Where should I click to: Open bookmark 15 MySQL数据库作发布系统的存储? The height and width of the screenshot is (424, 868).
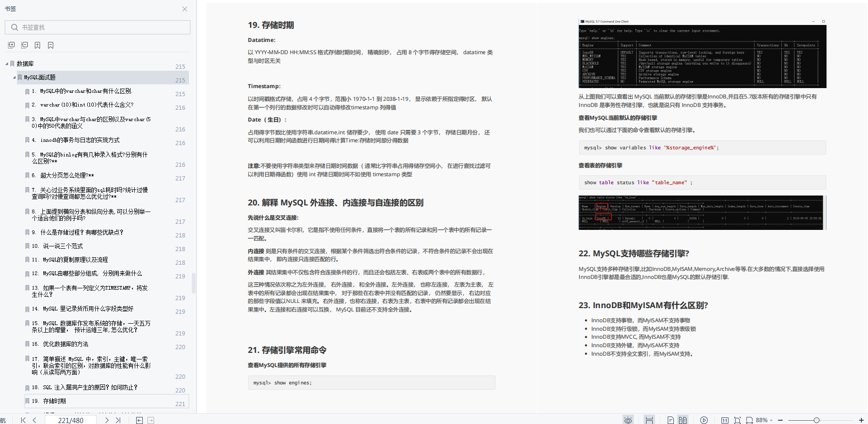click(91, 326)
